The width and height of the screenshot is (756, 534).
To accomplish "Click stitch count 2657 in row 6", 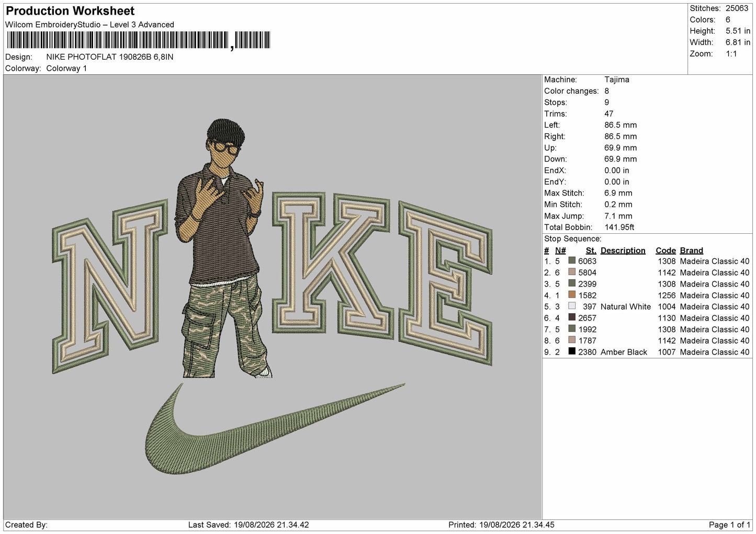I will point(587,319).
